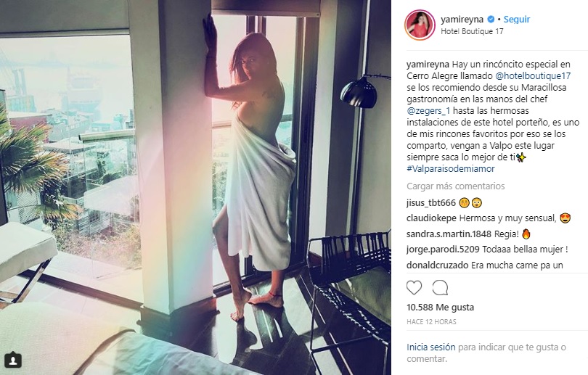Open yamireyna username in header
The image size is (588, 375).
(x=462, y=19)
